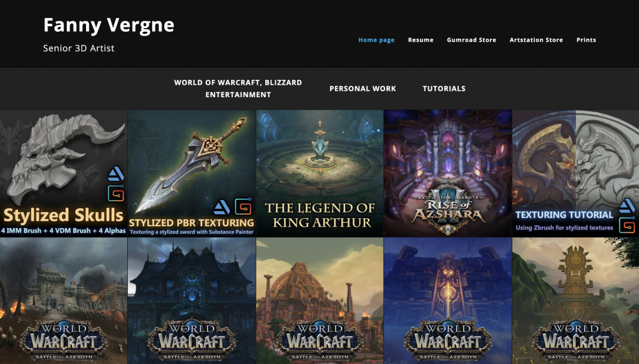Open the Resume page
The height and width of the screenshot is (364, 639).
coord(421,40)
